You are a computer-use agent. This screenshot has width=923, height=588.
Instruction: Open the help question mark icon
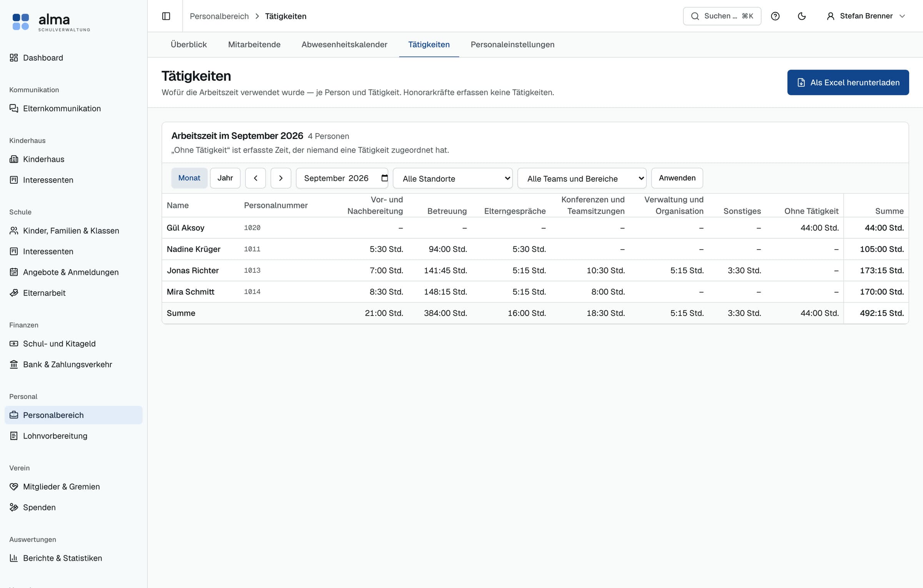[x=775, y=16]
